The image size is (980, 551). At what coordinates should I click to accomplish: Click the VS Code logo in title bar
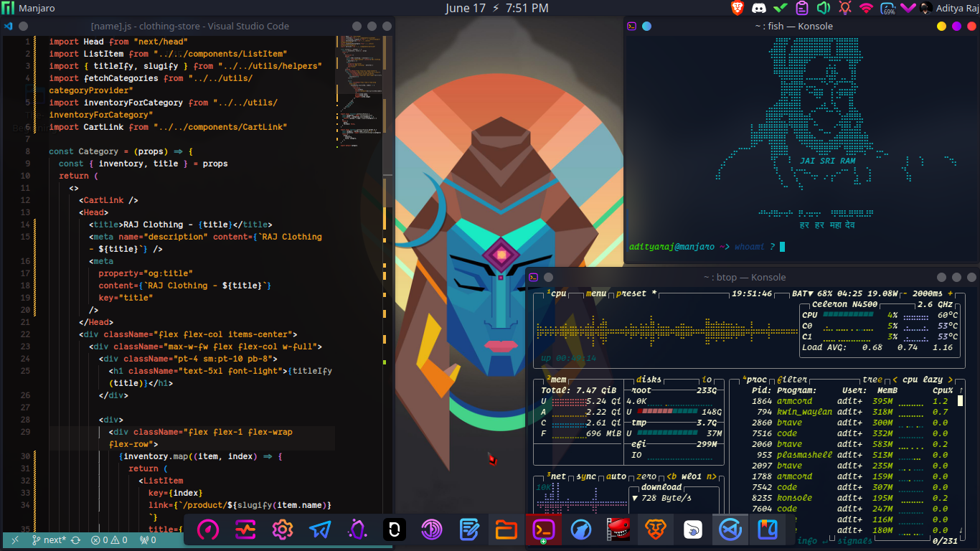[9, 26]
